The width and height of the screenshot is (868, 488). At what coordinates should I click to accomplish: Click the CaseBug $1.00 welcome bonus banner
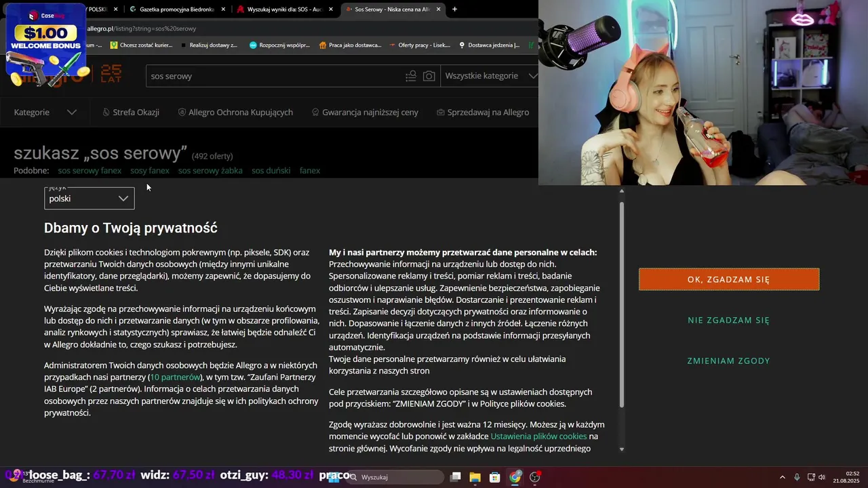pyautogui.click(x=46, y=45)
